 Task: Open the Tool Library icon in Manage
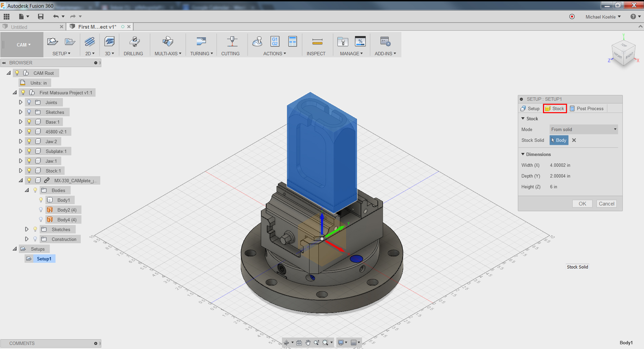click(x=343, y=41)
